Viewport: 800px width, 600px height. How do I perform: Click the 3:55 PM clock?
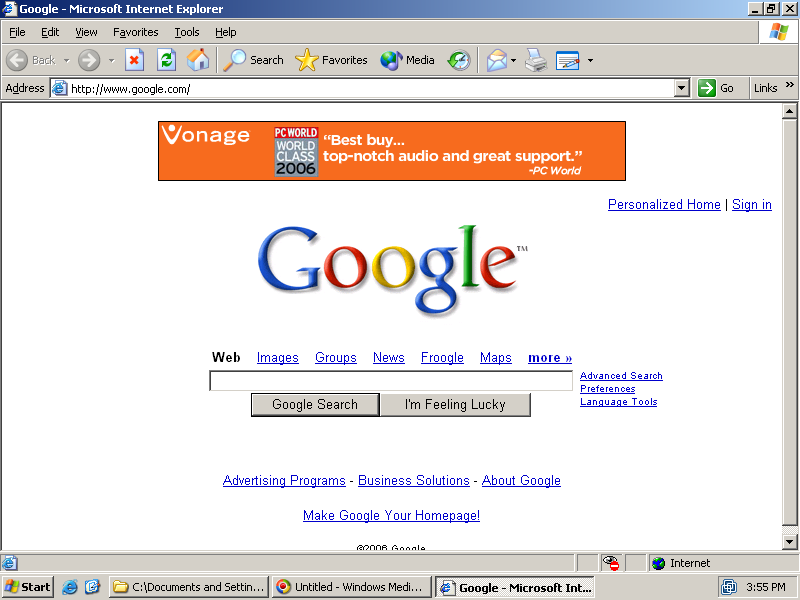(x=765, y=587)
